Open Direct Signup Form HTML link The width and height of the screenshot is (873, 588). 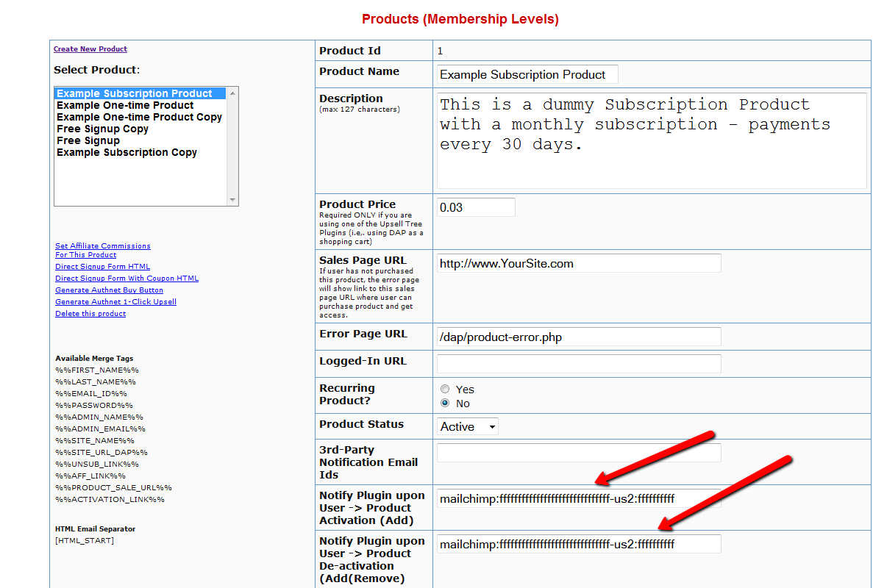tap(102, 267)
